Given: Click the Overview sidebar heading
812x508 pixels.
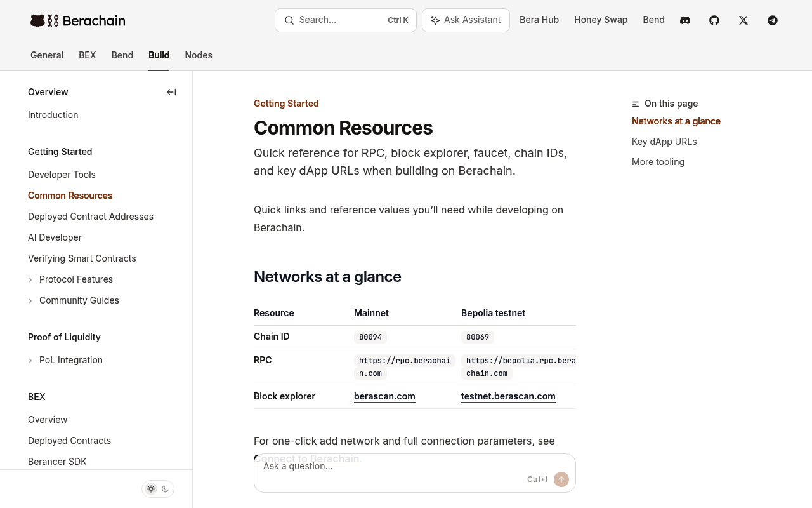Looking at the screenshot, I should [48, 92].
